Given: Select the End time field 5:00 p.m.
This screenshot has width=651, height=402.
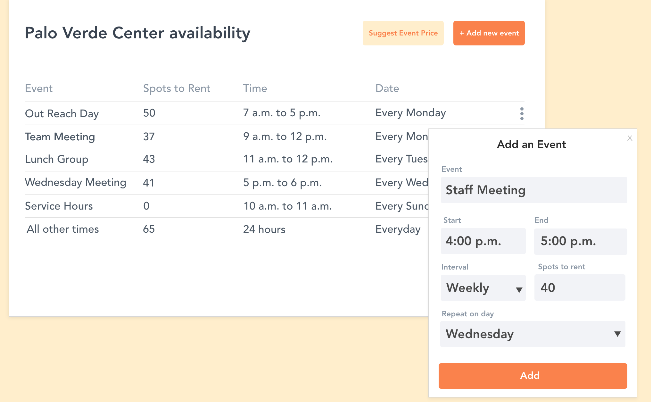Looking at the screenshot, I should [580, 241].
